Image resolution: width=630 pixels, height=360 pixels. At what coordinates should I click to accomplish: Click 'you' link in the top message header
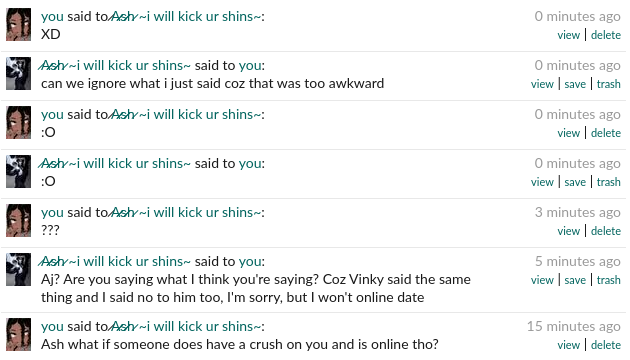pos(52,16)
